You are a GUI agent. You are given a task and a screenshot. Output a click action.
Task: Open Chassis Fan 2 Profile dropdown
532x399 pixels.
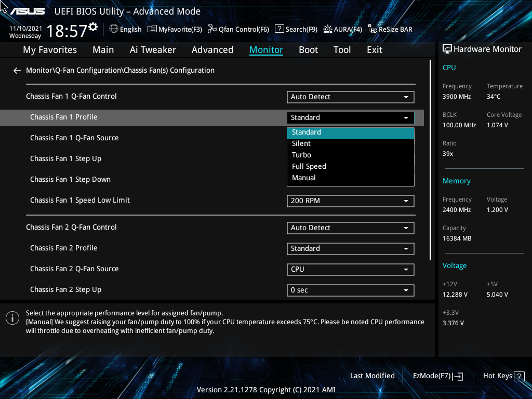pos(351,249)
